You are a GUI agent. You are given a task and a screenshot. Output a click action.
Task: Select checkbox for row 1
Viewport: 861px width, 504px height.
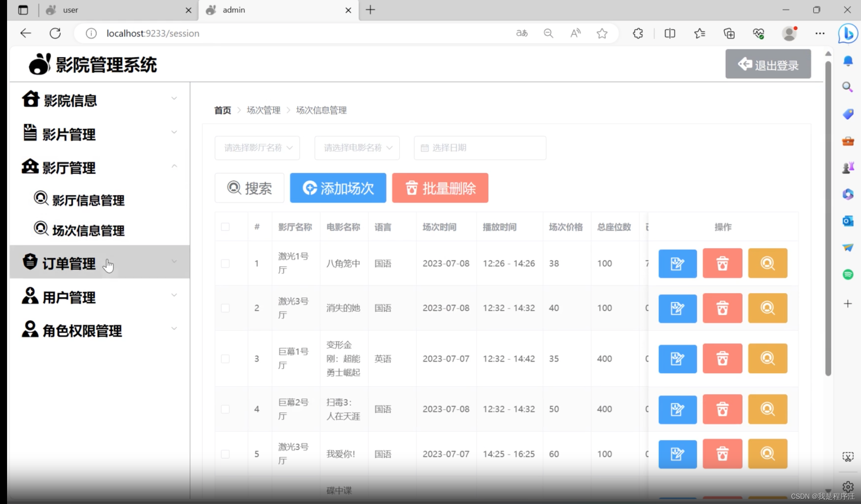pyautogui.click(x=225, y=264)
